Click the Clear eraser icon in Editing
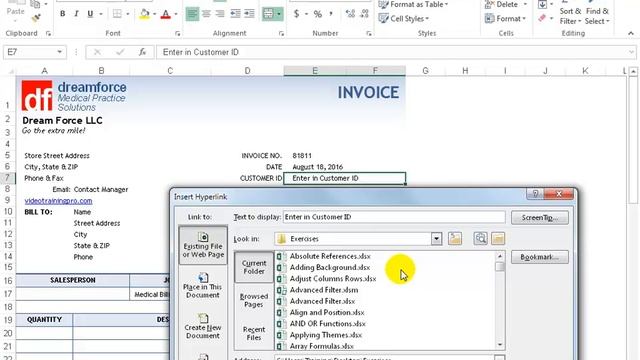Image resolution: width=640 pixels, height=360 pixels. point(542,18)
